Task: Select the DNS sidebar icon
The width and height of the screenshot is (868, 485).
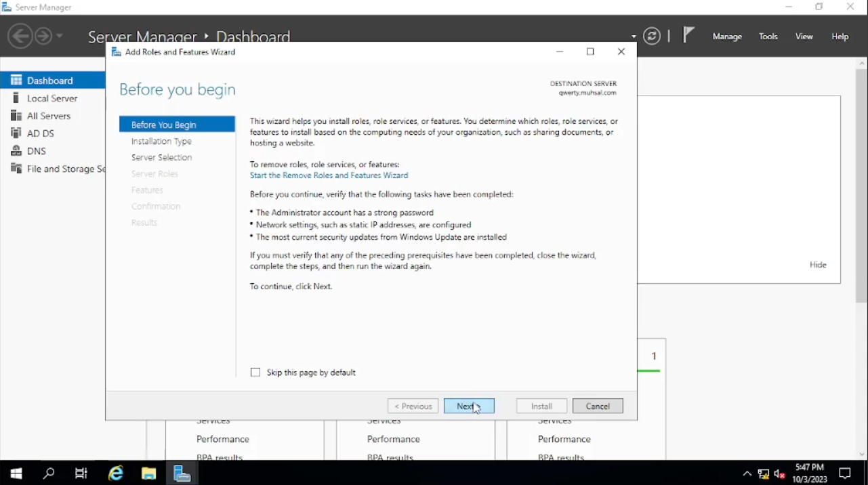Action: point(16,151)
